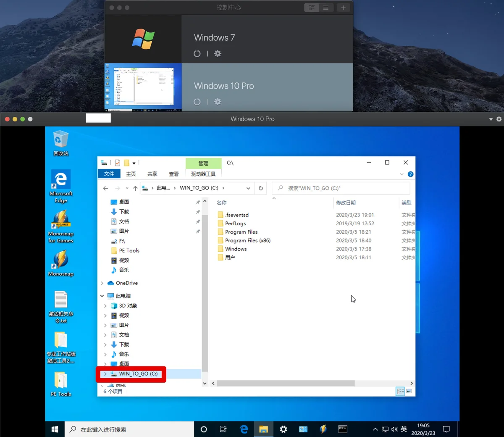Viewport: 504px width, 437px height.
Task: Add a new VM with the plus button
Action: [x=343, y=8]
